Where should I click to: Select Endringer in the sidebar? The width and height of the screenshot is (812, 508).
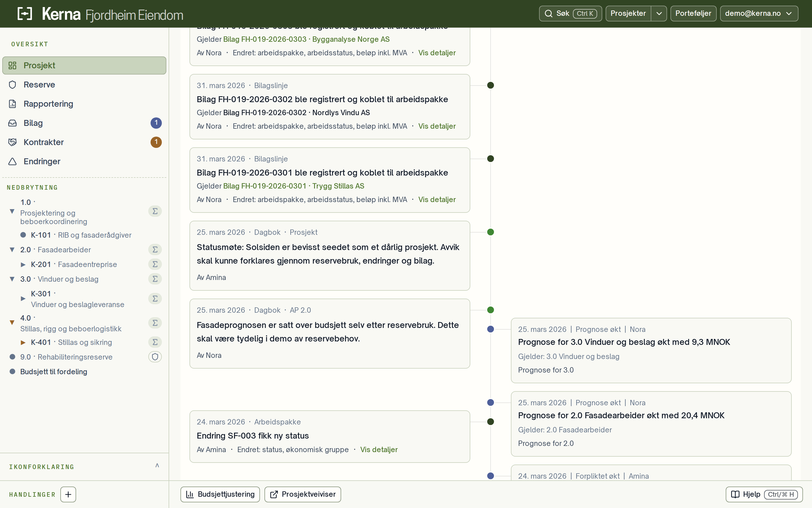pos(84,161)
